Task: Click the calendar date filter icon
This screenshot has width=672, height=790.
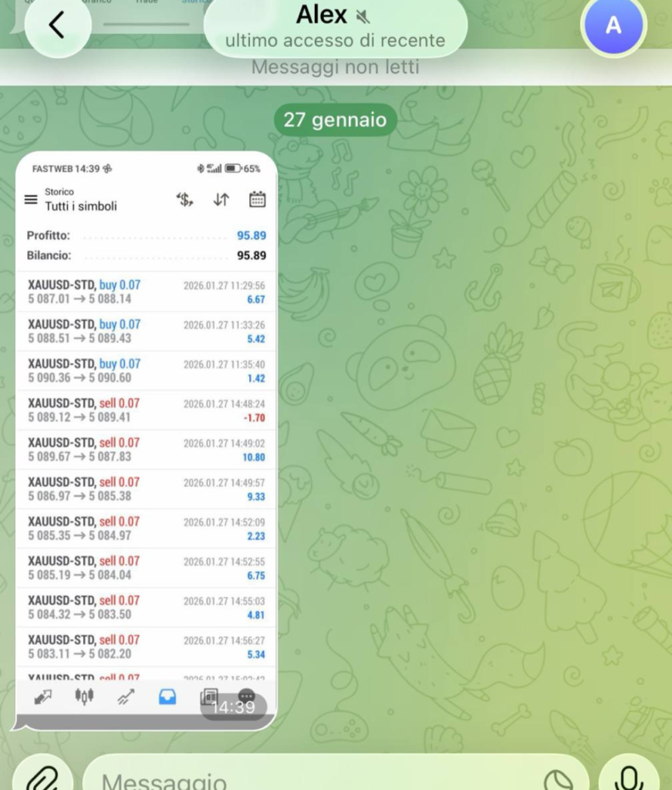Action: point(257,200)
